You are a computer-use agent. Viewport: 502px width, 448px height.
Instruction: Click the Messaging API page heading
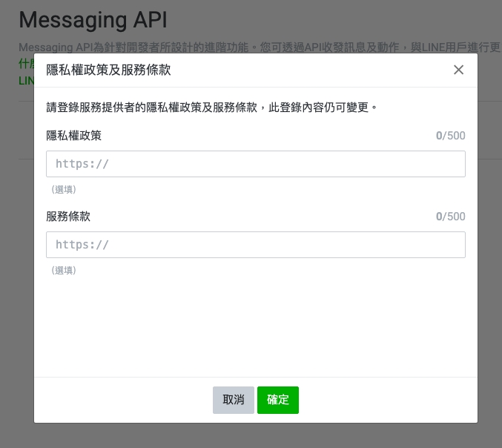93,19
